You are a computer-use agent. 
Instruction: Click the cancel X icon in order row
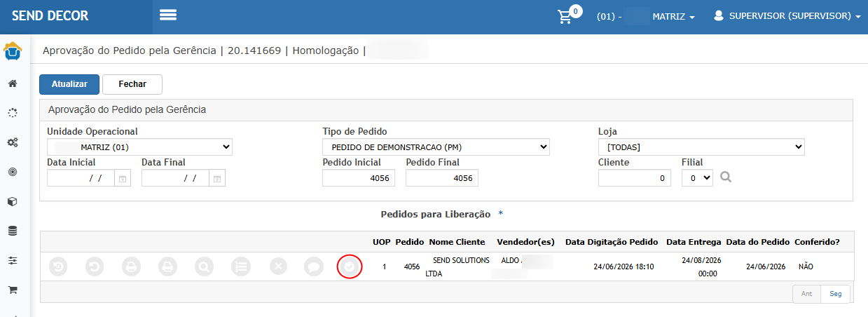[x=278, y=267]
